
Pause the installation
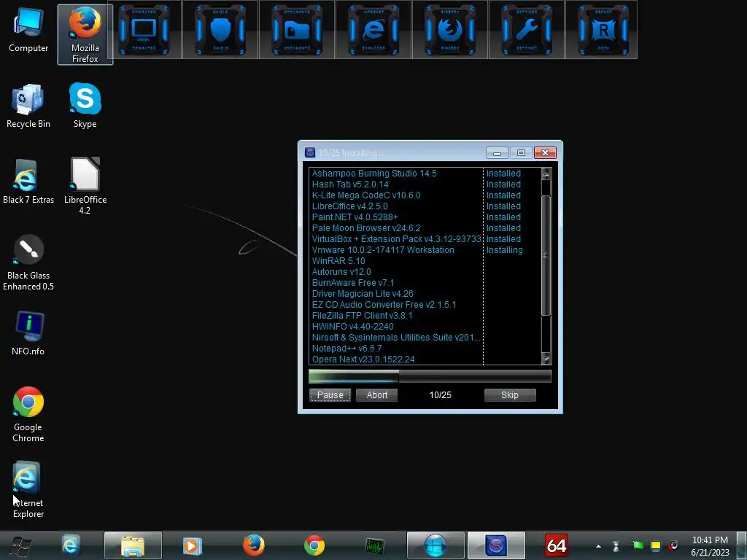pos(330,395)
